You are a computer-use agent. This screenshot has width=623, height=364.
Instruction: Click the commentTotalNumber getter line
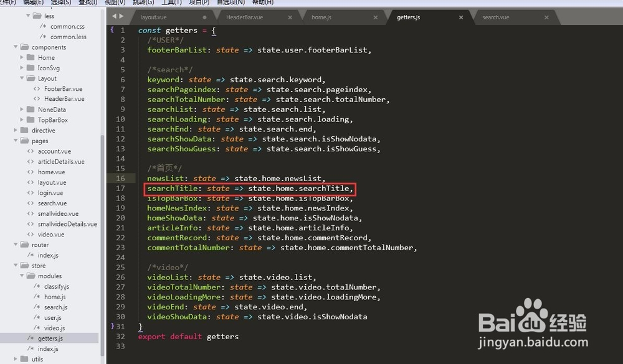pos(282,248)
